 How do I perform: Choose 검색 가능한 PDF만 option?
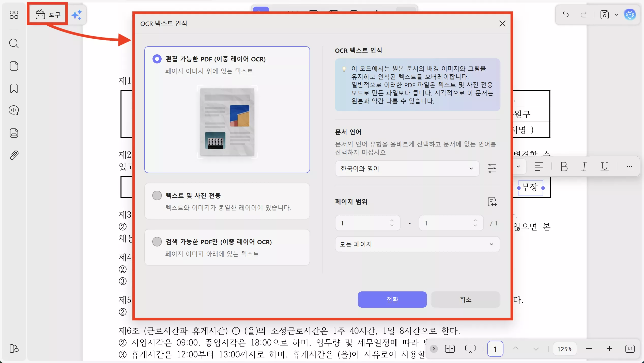pyautogui.click(x=157, y=242)
